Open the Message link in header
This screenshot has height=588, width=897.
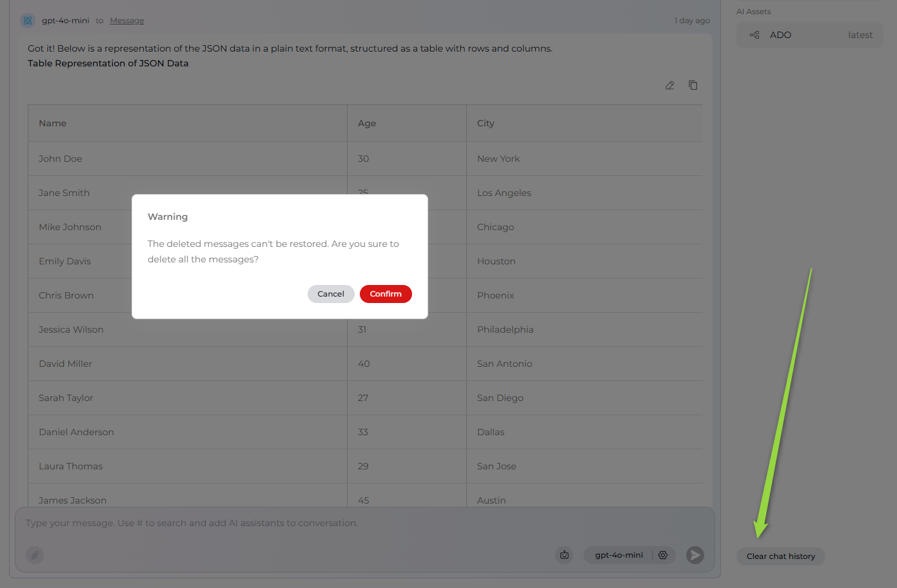[x=127, y=21]
